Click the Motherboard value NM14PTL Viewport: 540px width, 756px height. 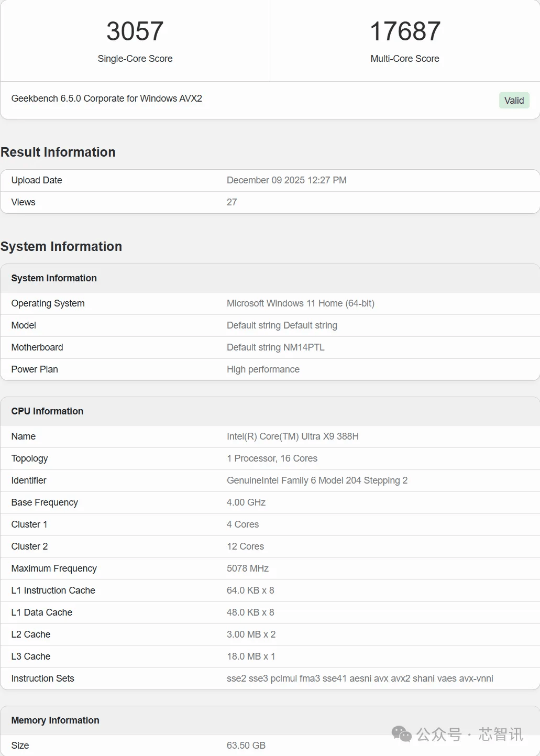275,347
